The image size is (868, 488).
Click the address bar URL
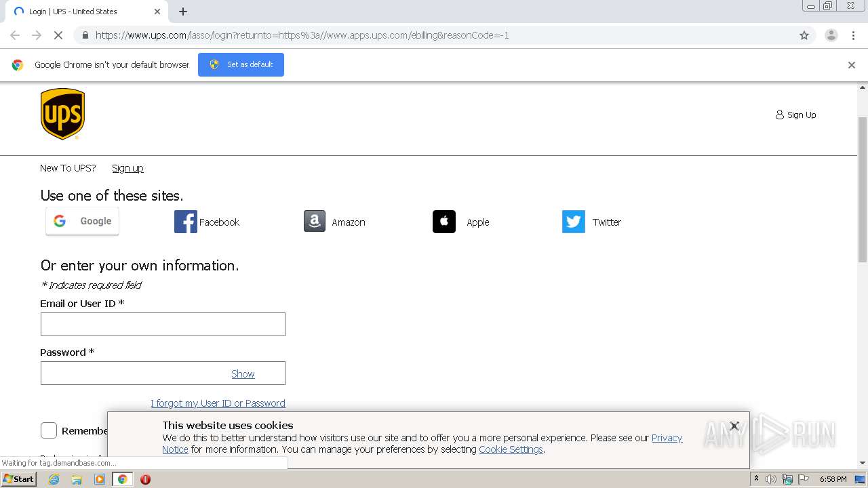pyautogui.click(x=302, y=35)
